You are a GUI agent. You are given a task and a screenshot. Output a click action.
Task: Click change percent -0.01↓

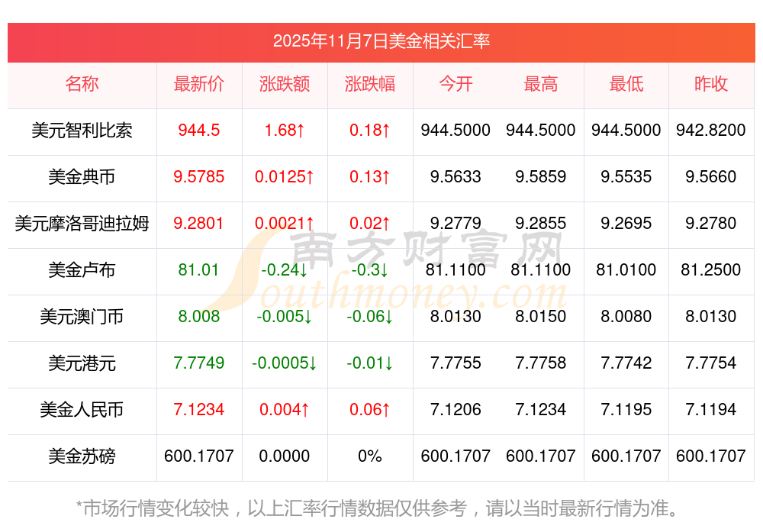point(370,363)
